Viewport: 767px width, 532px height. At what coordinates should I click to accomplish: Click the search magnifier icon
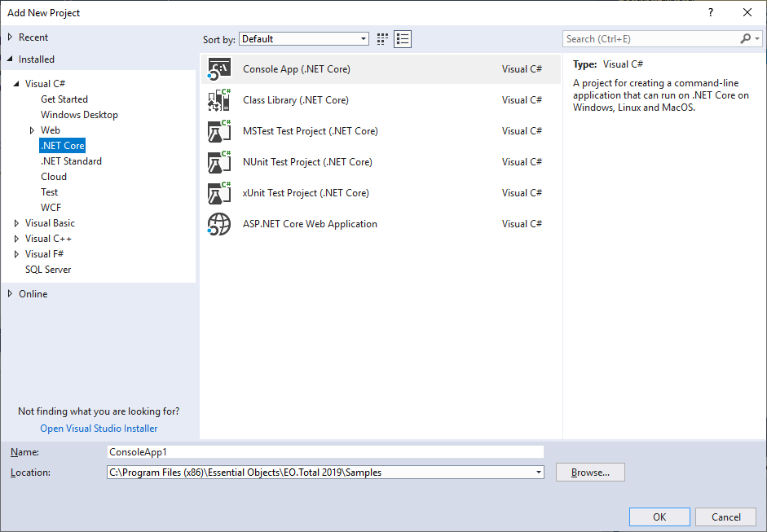[x=746, y=38]
